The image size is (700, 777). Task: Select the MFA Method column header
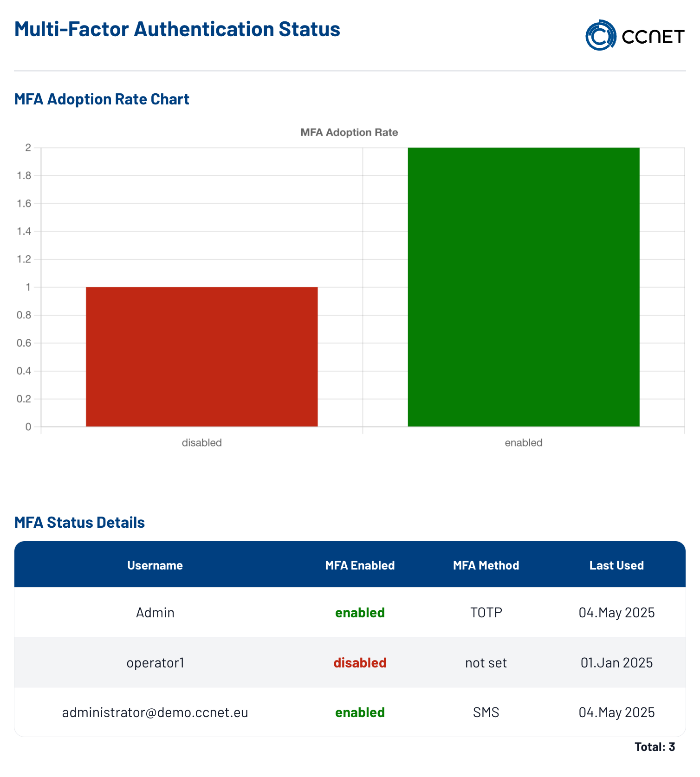point(486,565)
